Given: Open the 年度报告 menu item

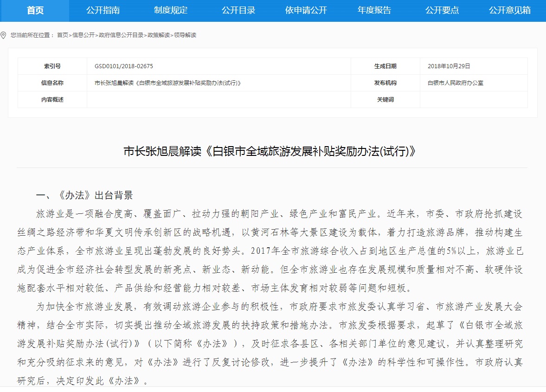Looking at the screenshot, I should coord(374,10).
